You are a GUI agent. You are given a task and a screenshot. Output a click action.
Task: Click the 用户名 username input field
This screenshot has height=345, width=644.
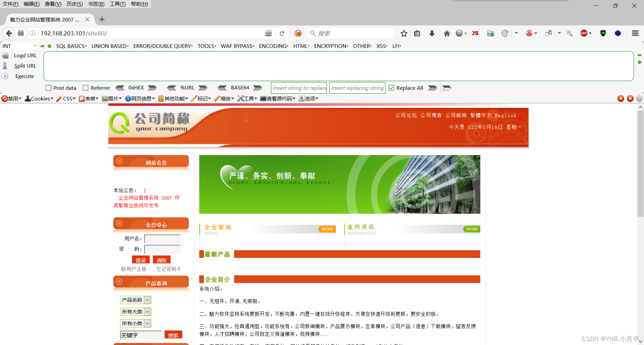point(162,238)
